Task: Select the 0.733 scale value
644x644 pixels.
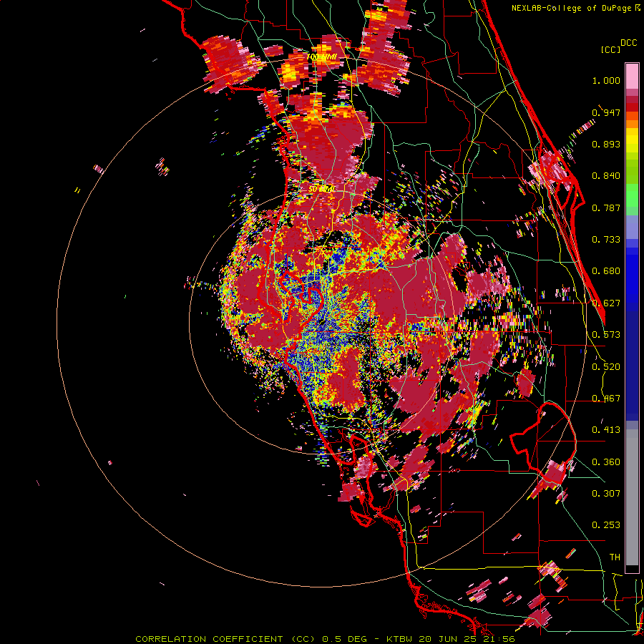Action: tap(606, 240)
